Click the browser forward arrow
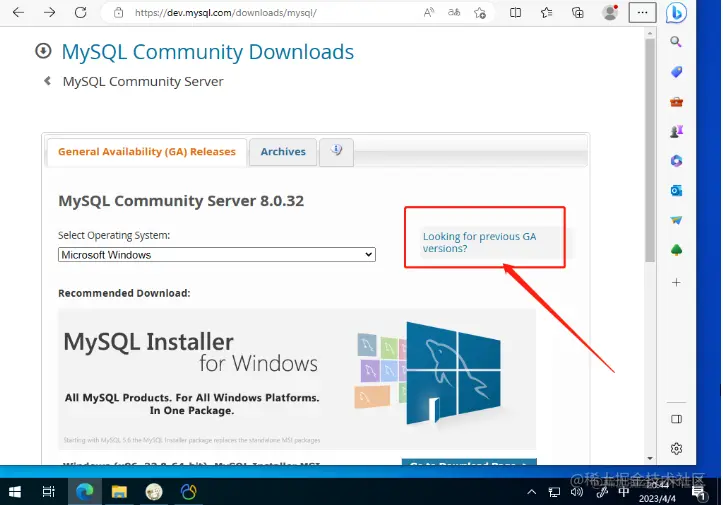This screenshot has width=723, height=505. coord(49,12)
